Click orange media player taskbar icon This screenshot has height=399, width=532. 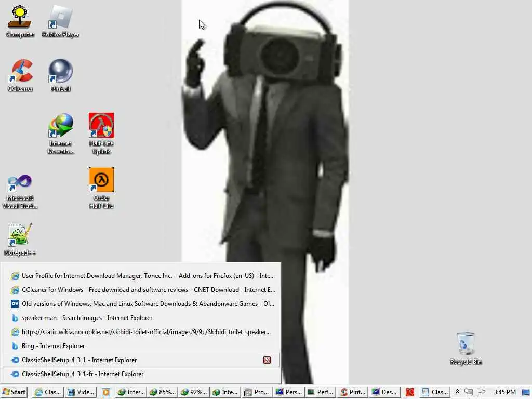(106, 392)
